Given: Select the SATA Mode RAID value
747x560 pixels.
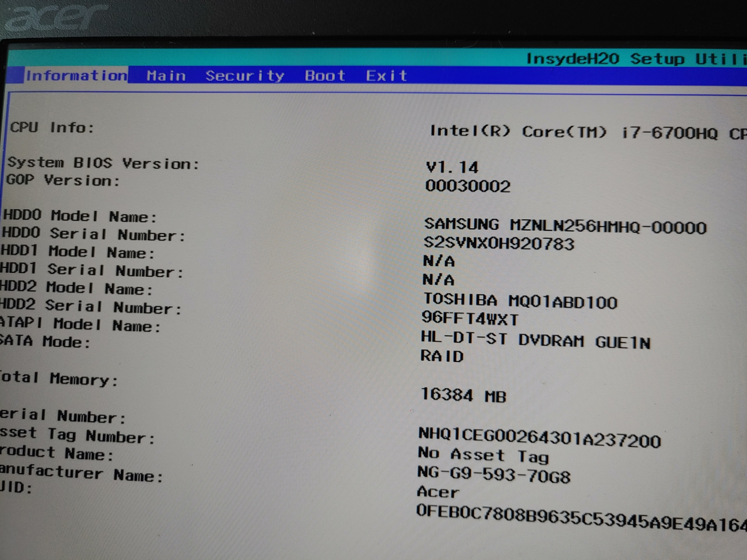Looking at the screenshot, I should click(442, 356).
